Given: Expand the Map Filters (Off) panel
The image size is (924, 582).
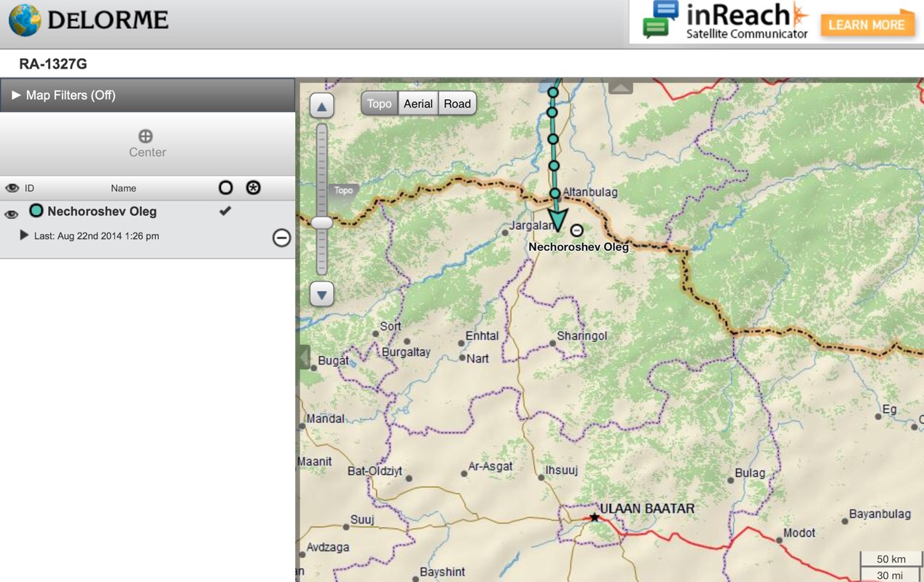Looking at the screenshot, I should coord(16,96).
